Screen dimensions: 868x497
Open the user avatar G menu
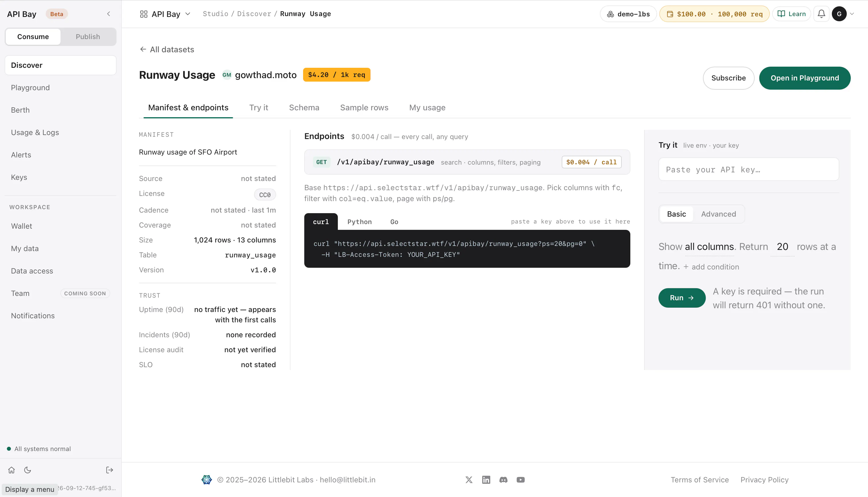839,14
